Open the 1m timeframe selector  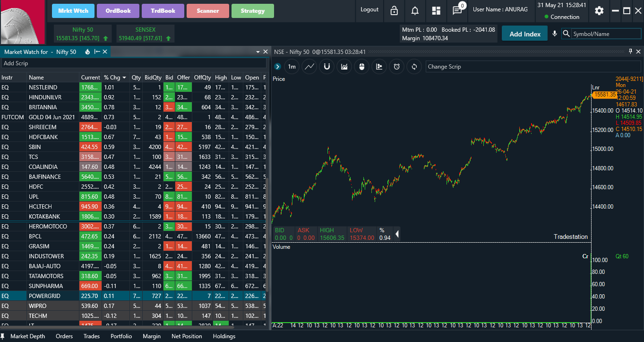tap(292, 67)
